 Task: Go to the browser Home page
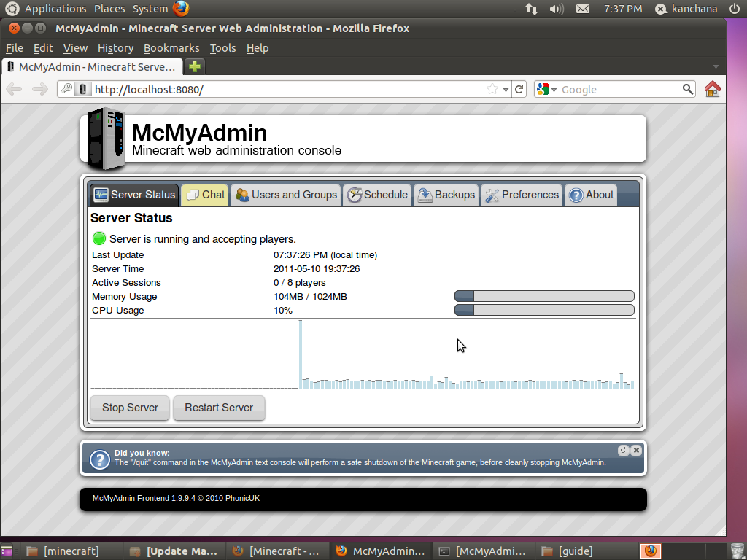[712, 89]
